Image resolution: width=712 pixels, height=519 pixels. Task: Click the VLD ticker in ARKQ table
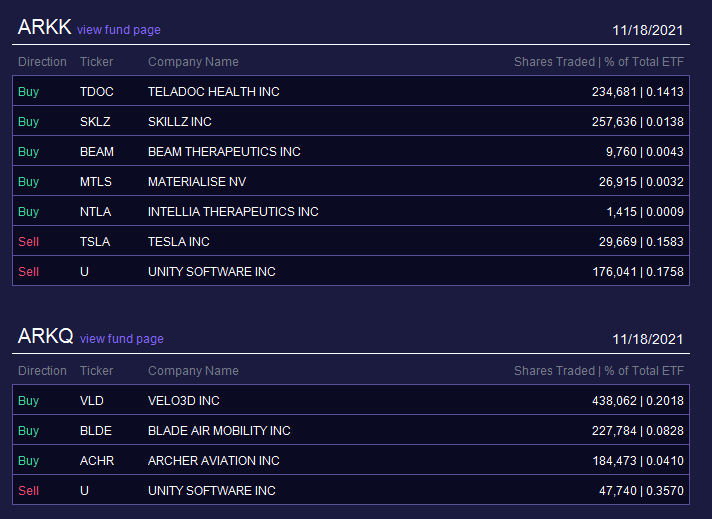click(92, 400)
